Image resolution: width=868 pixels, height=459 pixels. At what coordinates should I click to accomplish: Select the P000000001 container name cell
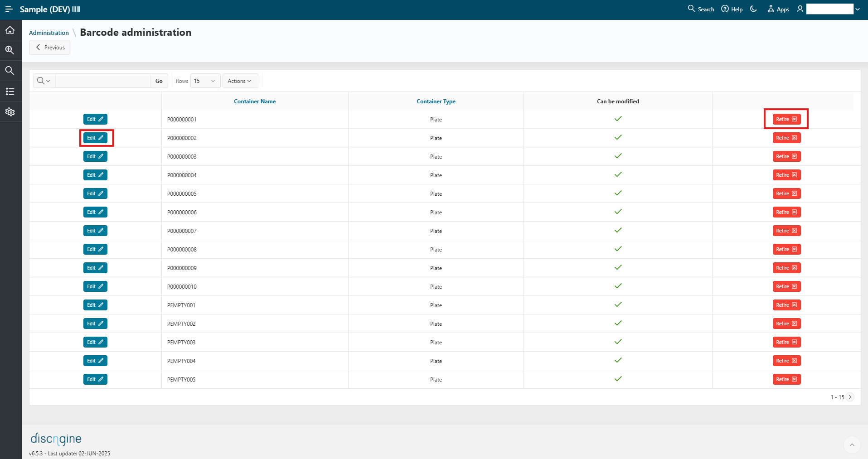coord(255,119)
